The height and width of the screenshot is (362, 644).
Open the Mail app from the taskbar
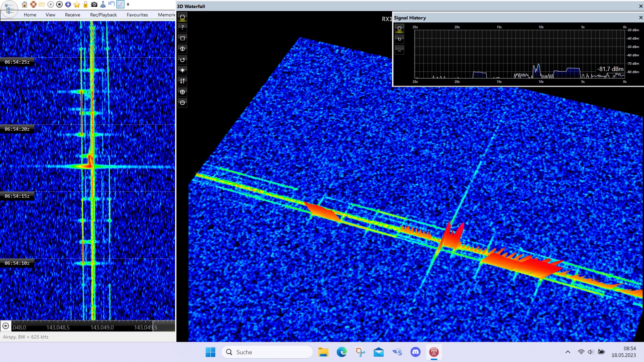(379, 352)
